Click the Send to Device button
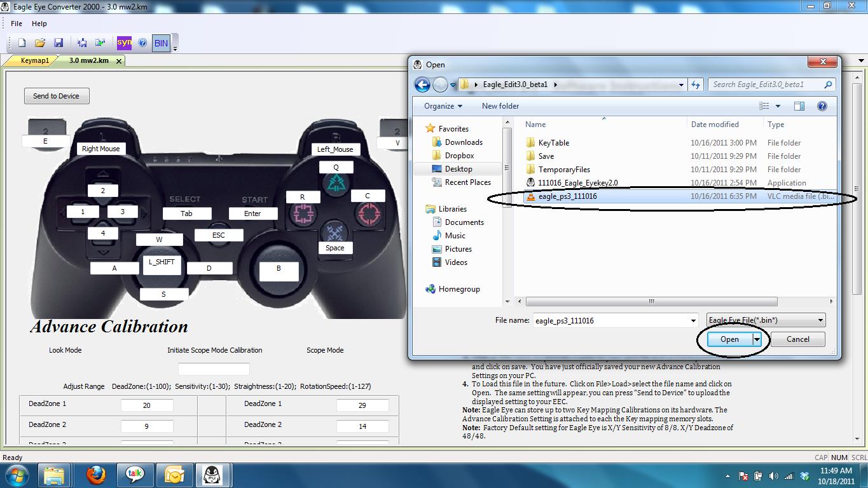 (x=57, y=96)
